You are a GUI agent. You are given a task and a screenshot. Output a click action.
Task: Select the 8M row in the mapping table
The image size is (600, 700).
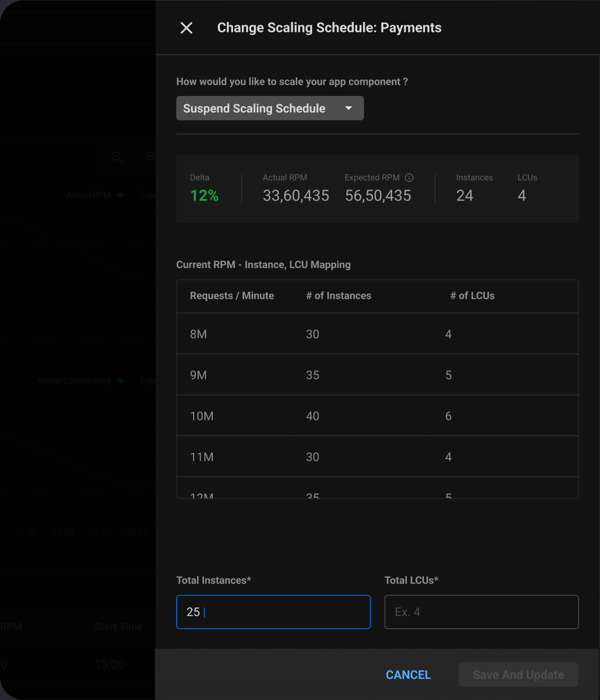(377, 334)
